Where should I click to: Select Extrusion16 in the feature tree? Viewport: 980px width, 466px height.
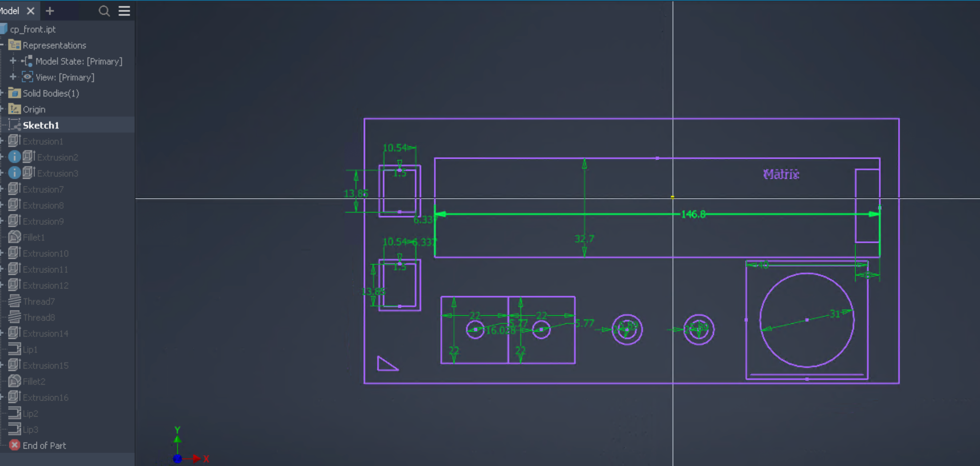tap(45, 398)
